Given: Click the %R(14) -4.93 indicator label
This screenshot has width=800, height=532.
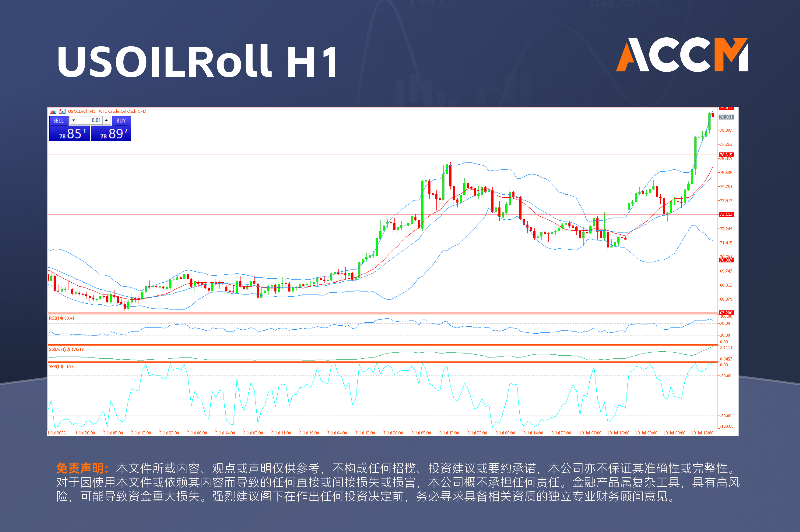Looking at the screenshot, I should pyautogui.click(x=61, y=366).
